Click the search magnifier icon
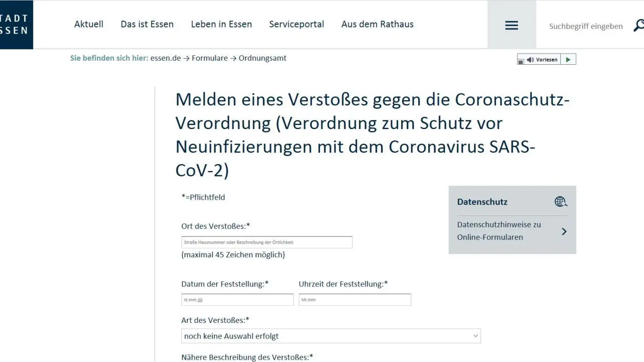The height and width of the screenshot is (362, 644). (x=638, y=26)
